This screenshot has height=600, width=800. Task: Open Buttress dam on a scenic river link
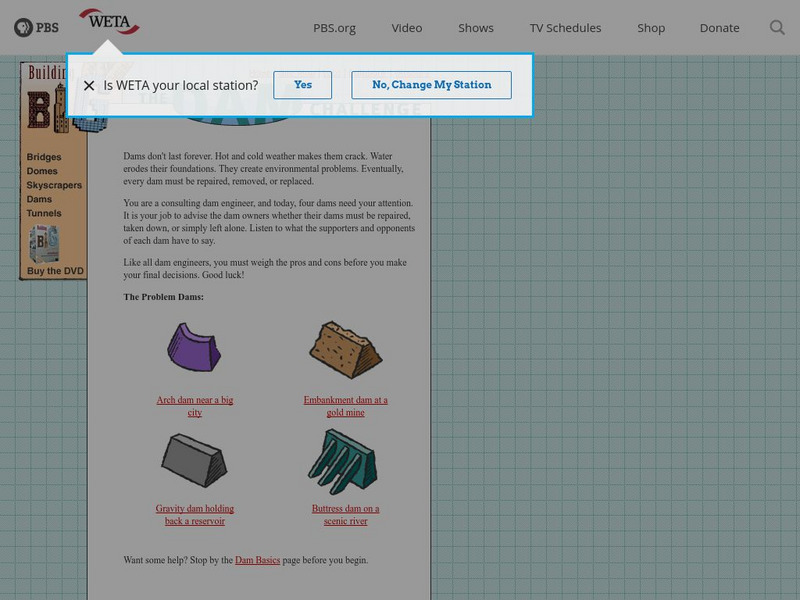point(345,514)
